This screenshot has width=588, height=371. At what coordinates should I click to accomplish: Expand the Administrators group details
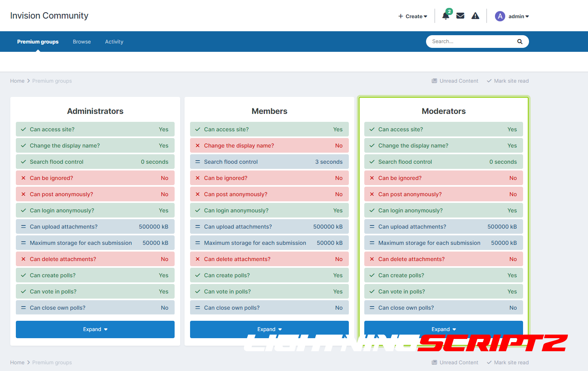click(x=95, y=329)
